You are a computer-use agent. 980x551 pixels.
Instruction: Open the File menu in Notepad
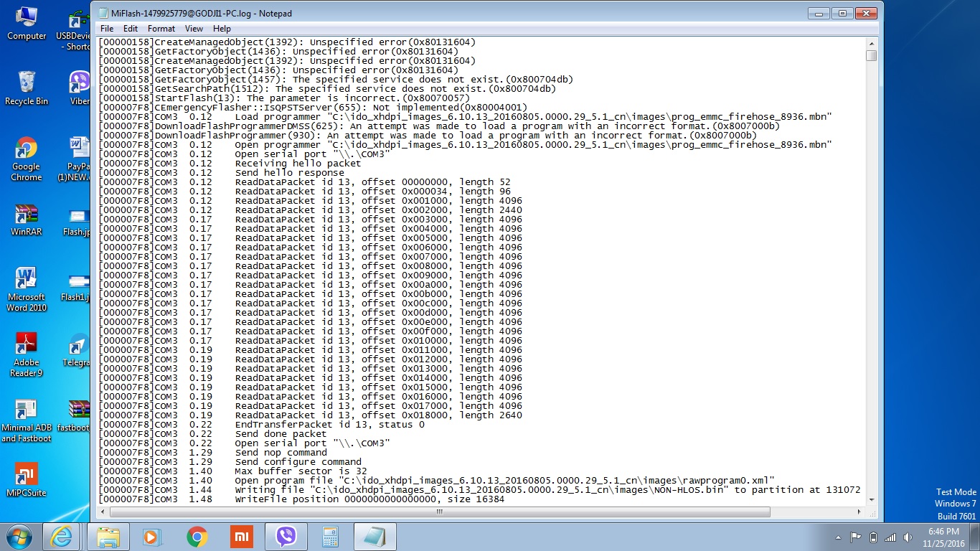pyautogui.click(x=106, y=29)
